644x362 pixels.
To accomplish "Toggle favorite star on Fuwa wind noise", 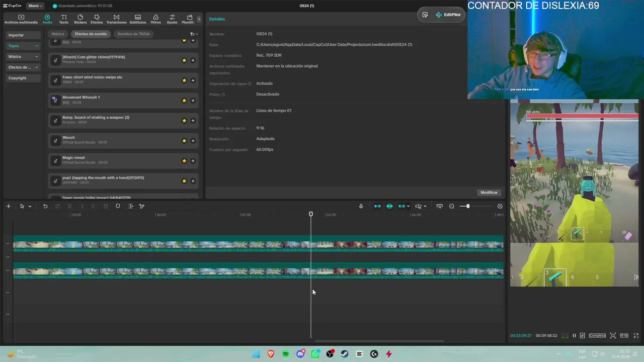I will pyautogui.click(x=184, y=80).
